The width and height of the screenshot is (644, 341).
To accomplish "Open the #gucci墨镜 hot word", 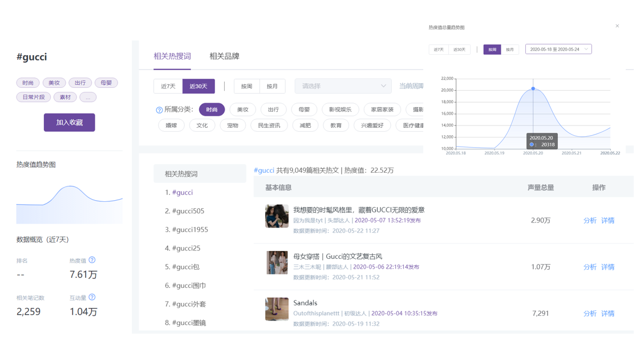I will click(189, 323).
